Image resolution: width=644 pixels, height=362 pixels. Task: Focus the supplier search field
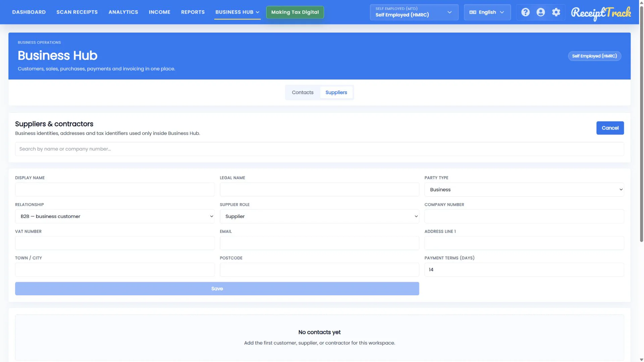(319, 149)
